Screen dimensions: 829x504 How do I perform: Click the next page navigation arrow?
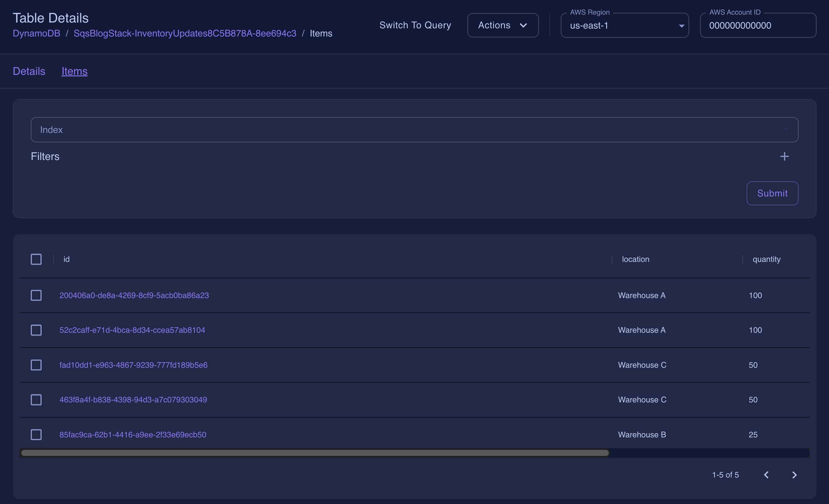794,474
